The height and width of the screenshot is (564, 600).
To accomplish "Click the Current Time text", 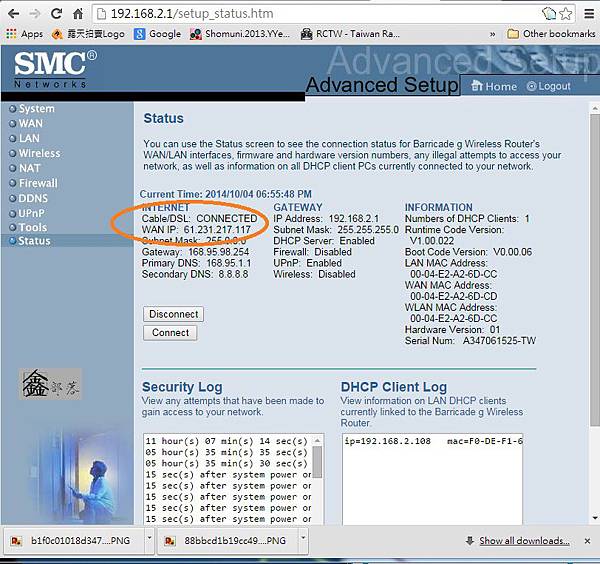I will tap(226, 194).
